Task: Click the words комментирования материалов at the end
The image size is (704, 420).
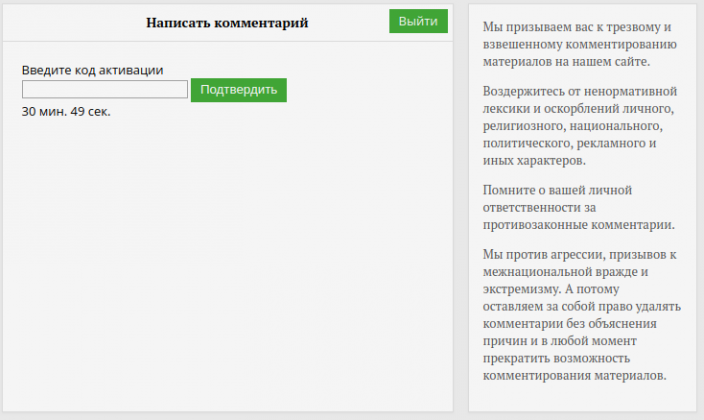Action: [574, 375]
